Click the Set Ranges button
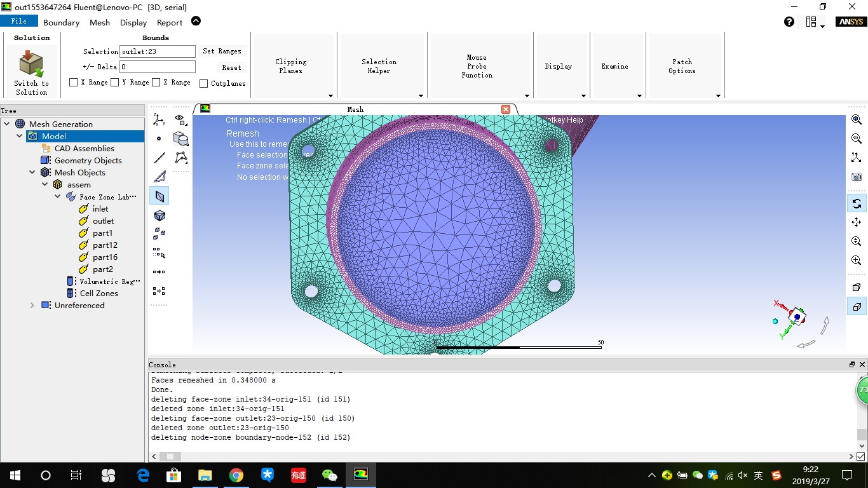The height and width of the screenshot is (488, 868). pos(222,51)
